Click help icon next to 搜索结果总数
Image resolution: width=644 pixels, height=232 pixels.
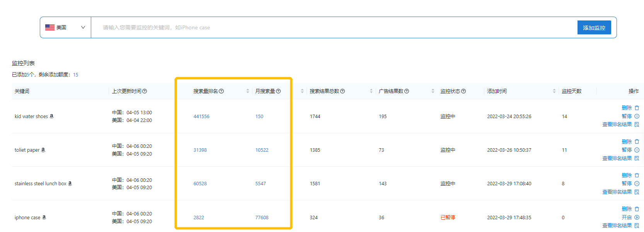tap(342, 91)
